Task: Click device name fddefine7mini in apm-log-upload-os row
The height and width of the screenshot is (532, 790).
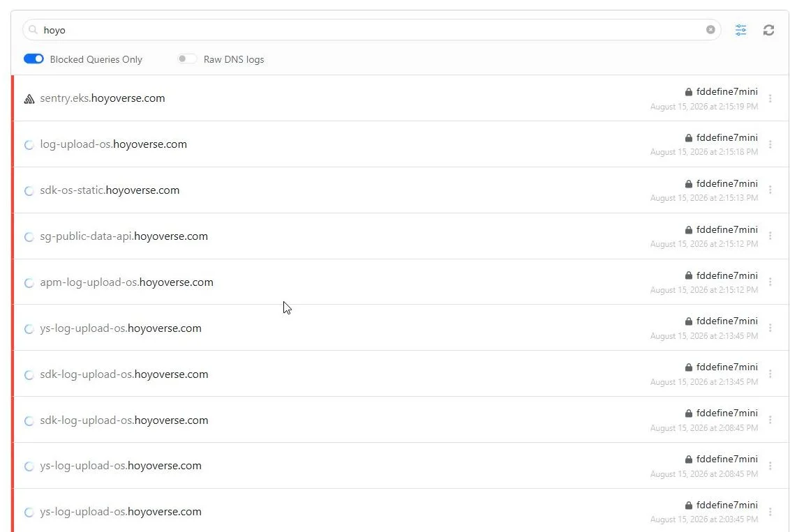Action: tap(727, 276)
